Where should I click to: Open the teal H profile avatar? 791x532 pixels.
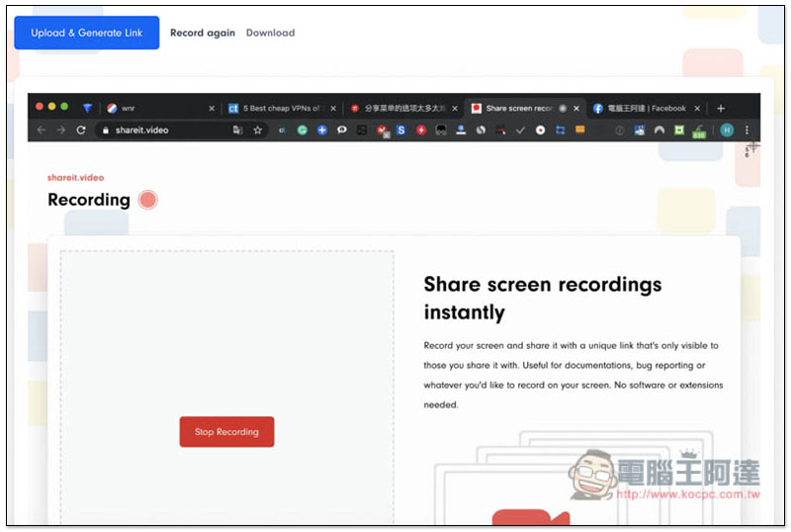[727, 131]
